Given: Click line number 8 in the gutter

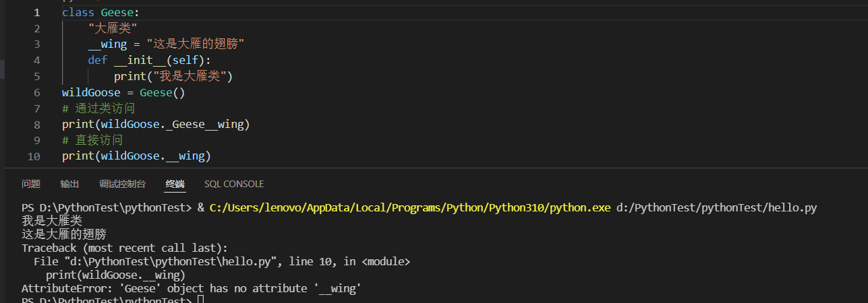Looking at the screenshot, I should 36,124.
